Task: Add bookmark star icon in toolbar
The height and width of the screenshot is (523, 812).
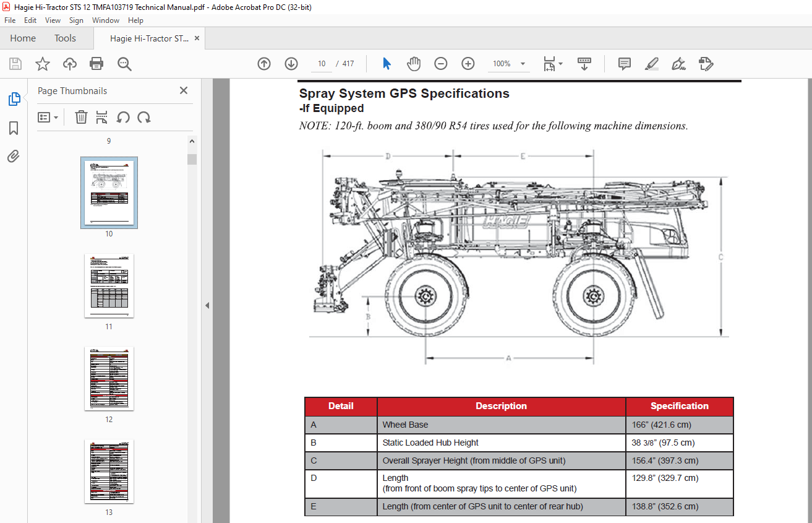Action: tap(43, 64)
